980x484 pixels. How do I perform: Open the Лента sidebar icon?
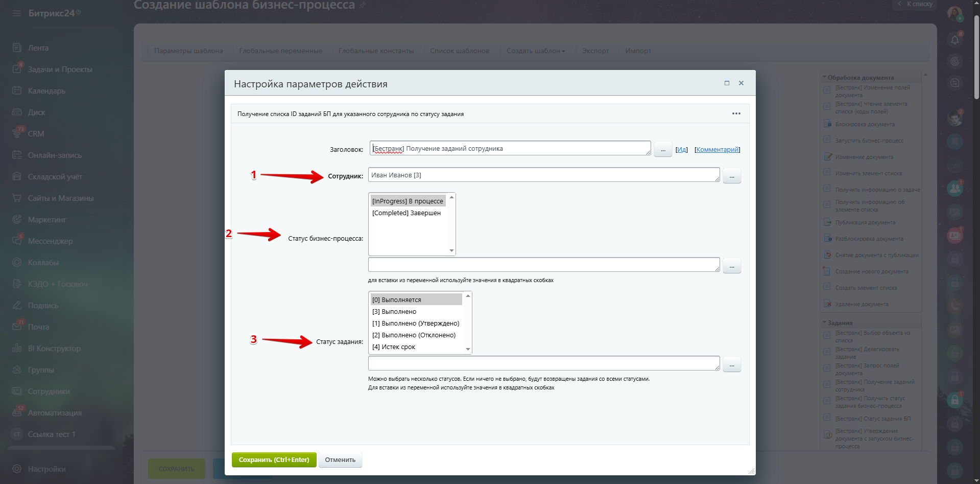(x=17, y=48)
